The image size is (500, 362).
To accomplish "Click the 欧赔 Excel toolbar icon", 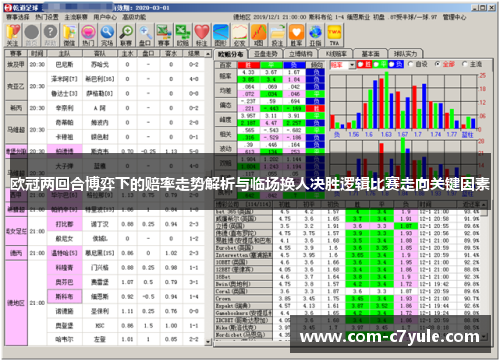I will 183,35.
